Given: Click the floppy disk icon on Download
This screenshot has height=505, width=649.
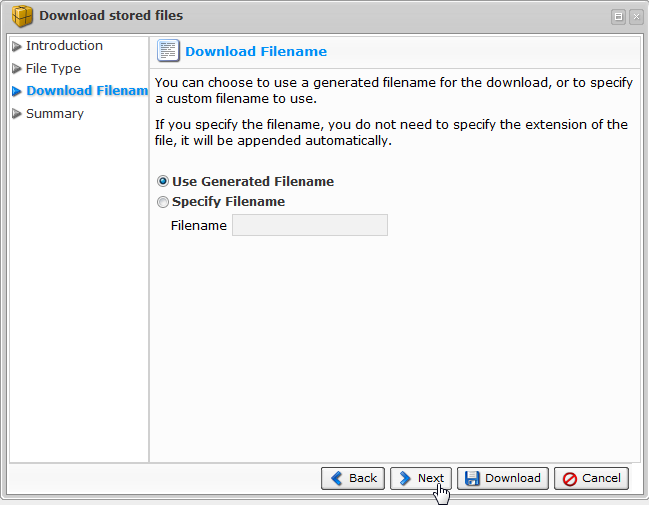Looking at the screenshot, I should tap(472, 478).
